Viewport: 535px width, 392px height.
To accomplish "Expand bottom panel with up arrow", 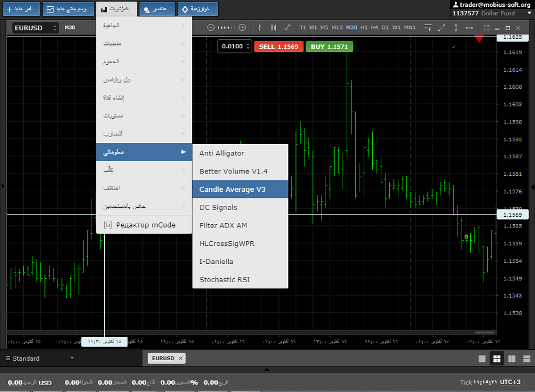I will pos(267,369).
